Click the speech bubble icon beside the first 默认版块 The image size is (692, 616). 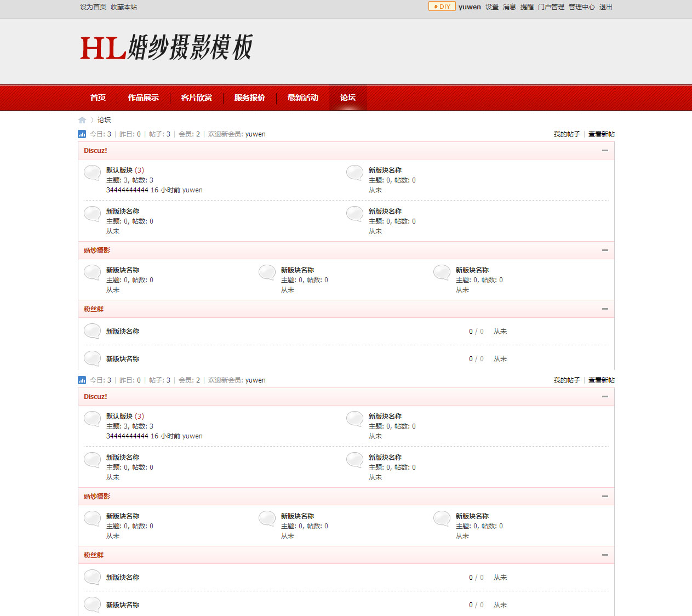(x=92, y=173)
